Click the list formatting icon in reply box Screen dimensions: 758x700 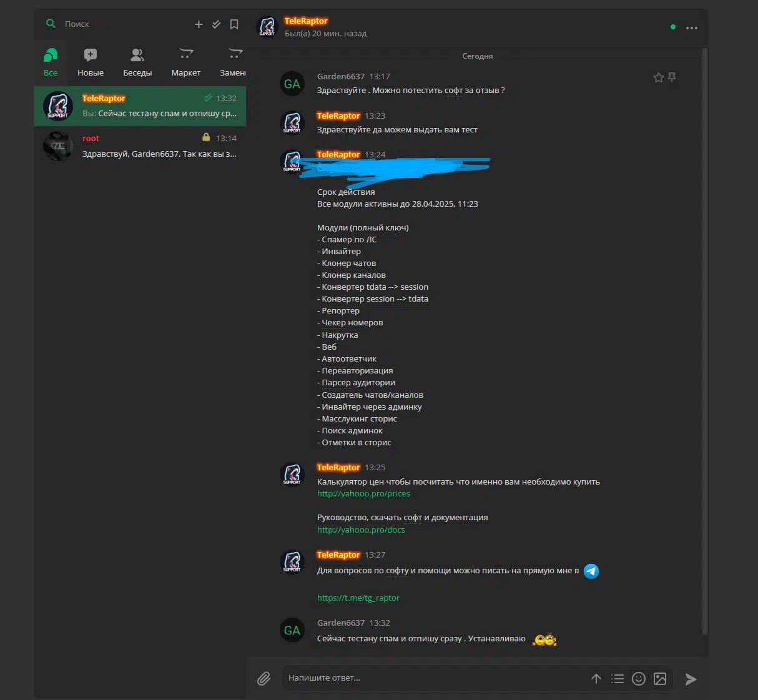pos(618,679)
